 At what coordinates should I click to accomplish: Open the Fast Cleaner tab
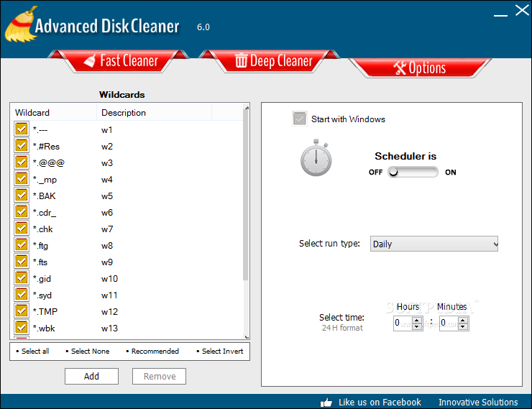[x=118, y=61]
